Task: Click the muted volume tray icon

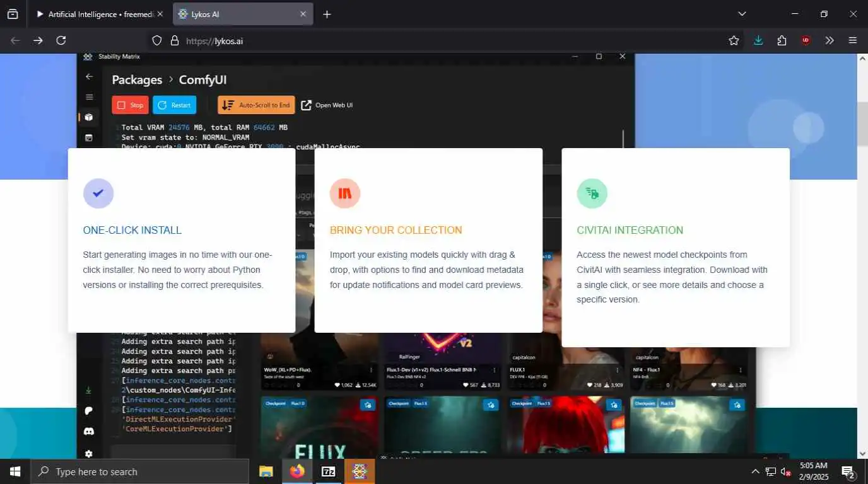Action: point(786,471)
